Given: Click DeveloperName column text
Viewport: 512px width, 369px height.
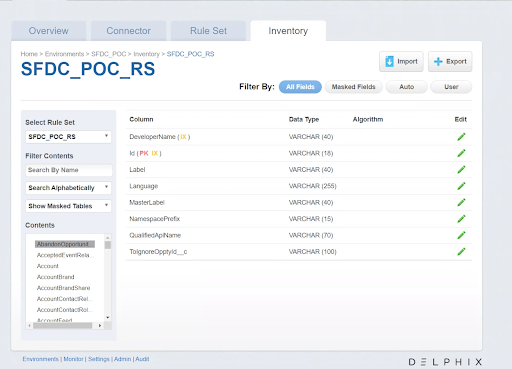Looking at the screenshot, I should point(152,137).
